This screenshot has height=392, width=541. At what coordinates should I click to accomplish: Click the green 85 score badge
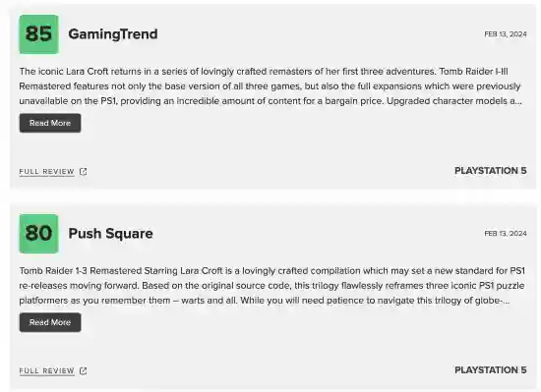(38, 34)
